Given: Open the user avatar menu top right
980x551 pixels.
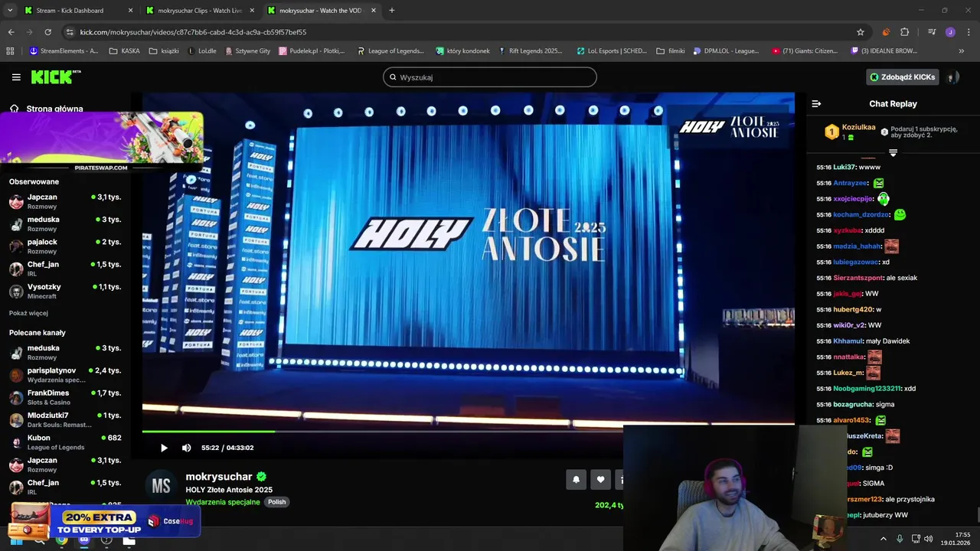Looking at the screenshot, I should click(952, 77).
